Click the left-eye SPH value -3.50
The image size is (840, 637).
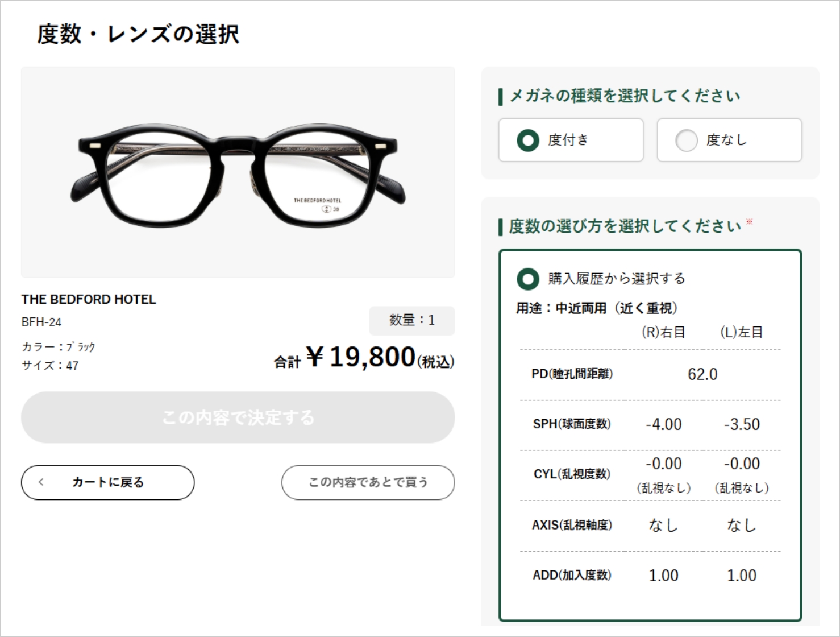point(742,424)
